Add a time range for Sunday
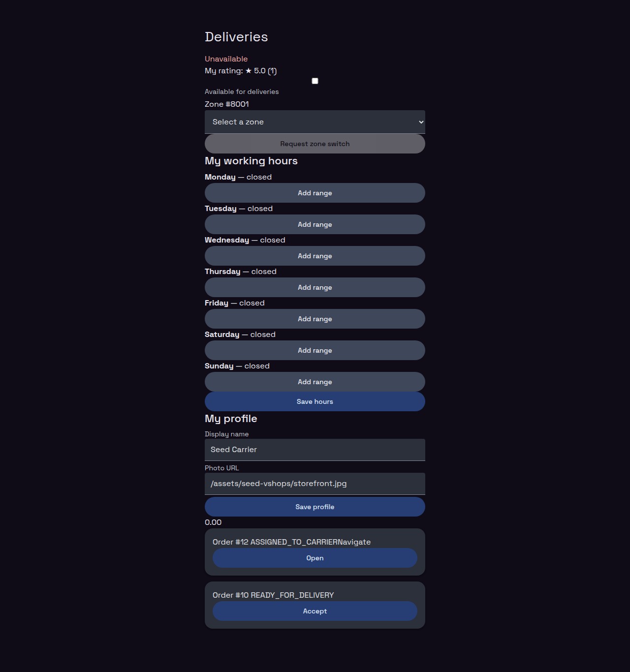This screenshot has height=672, width=630. click(x=315, y=382)
